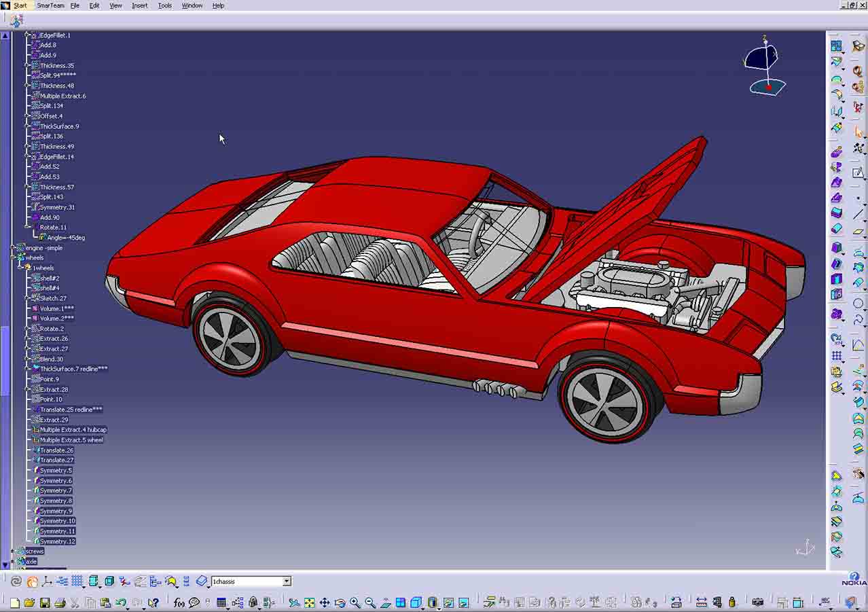868x612 pixels.
Task: Open the 1chassis combo box dropdown
Action: coord(287,581)
